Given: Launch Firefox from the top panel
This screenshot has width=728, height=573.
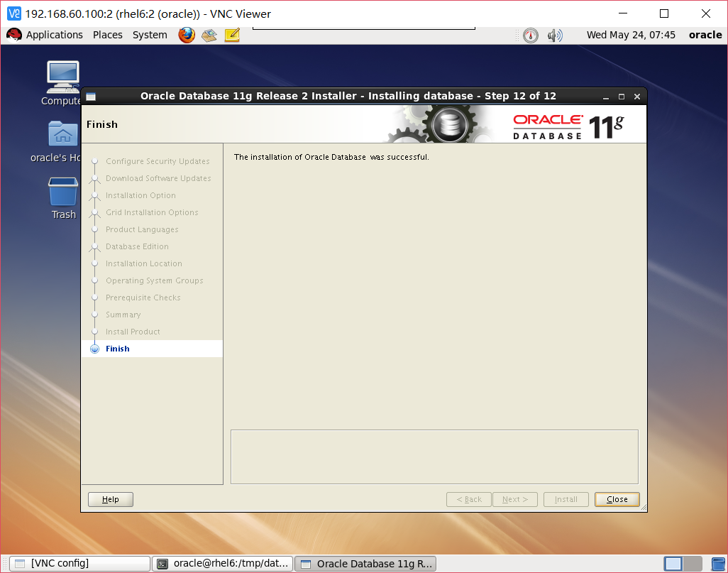Looking at the screenshot, I should (x=186, y=34).
